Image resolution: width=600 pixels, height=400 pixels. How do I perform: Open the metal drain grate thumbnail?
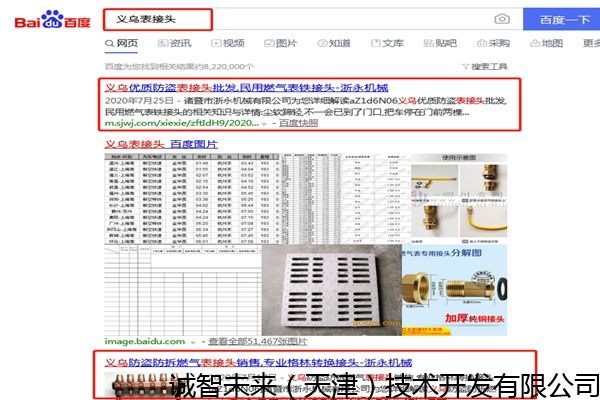[x=332, y=291]
